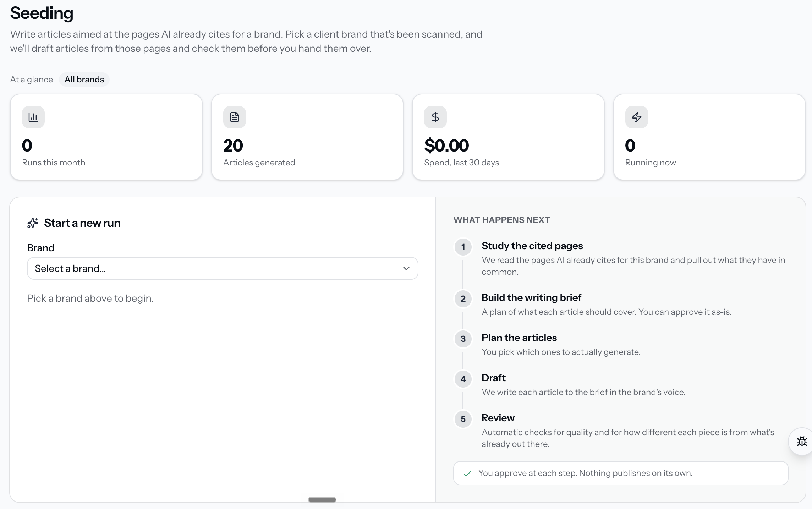The height and width of the screenshot is (509, 812).
Task: Click Study the cited pages step title
Action: pyautogui.click(x=532, y=246)
